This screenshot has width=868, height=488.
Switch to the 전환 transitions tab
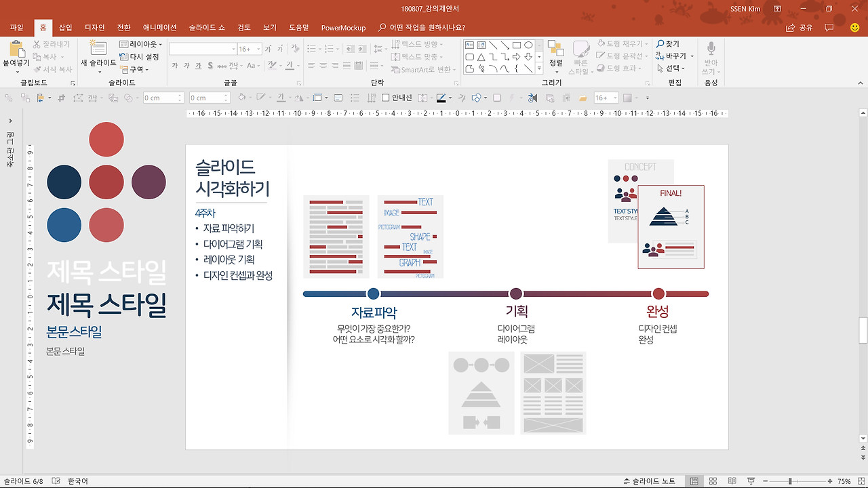click(x=124, y=28)
